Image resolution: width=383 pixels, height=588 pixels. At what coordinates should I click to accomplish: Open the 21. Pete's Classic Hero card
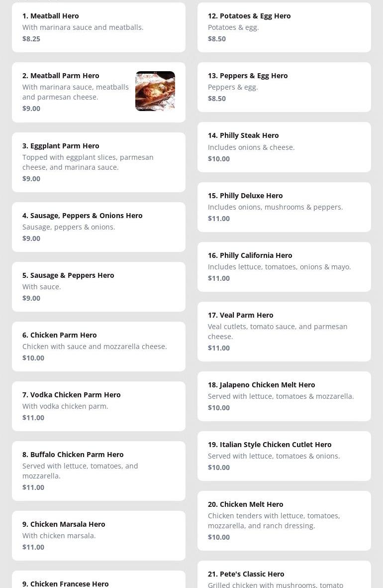point(284,574)
